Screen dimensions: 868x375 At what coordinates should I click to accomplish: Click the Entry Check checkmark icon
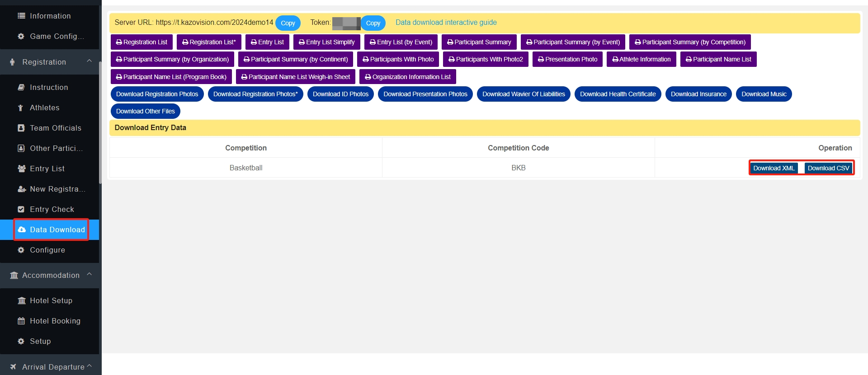tap(21, 209)
